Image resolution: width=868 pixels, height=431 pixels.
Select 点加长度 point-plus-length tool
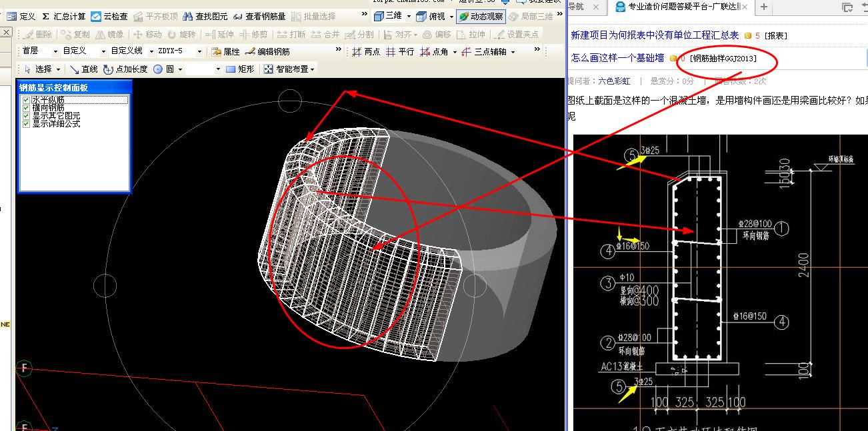click(125, 69)
